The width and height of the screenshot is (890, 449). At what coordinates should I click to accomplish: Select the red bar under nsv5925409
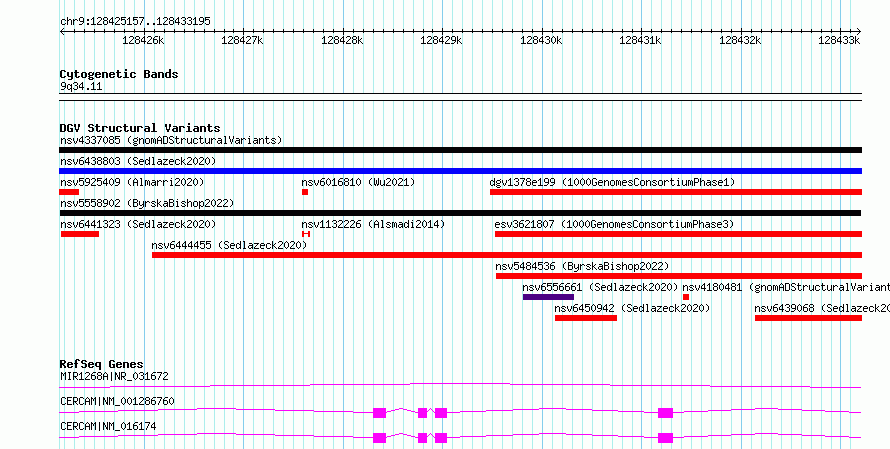[x=69, y=192]
